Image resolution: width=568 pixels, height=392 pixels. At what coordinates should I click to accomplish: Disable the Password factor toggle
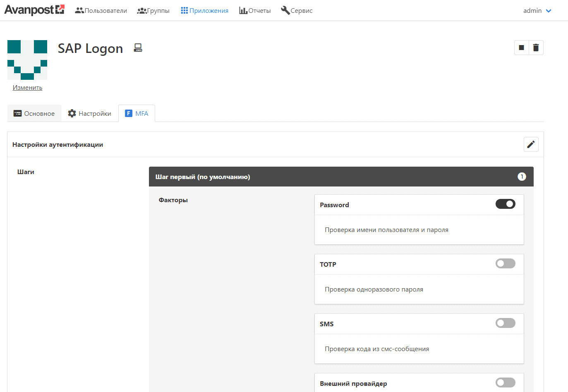click(505, 204)
